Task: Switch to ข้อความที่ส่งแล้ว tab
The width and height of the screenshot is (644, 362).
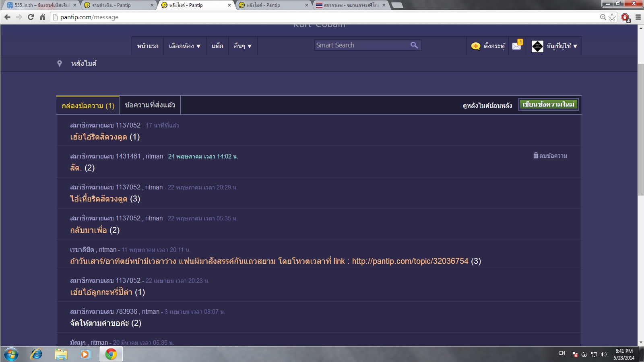Action: (x=150, y=105)
